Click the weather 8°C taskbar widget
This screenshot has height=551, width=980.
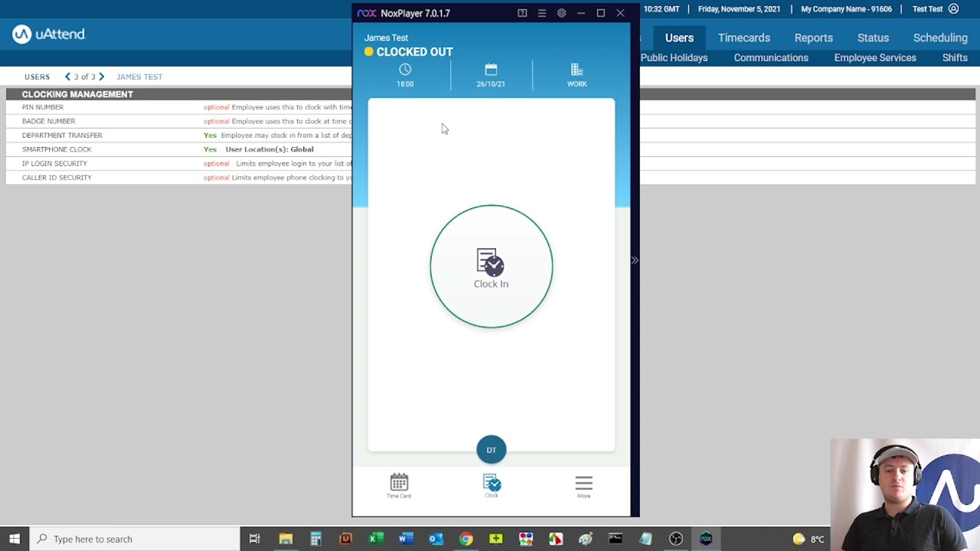pyautogui.click(x=808, y=539)
